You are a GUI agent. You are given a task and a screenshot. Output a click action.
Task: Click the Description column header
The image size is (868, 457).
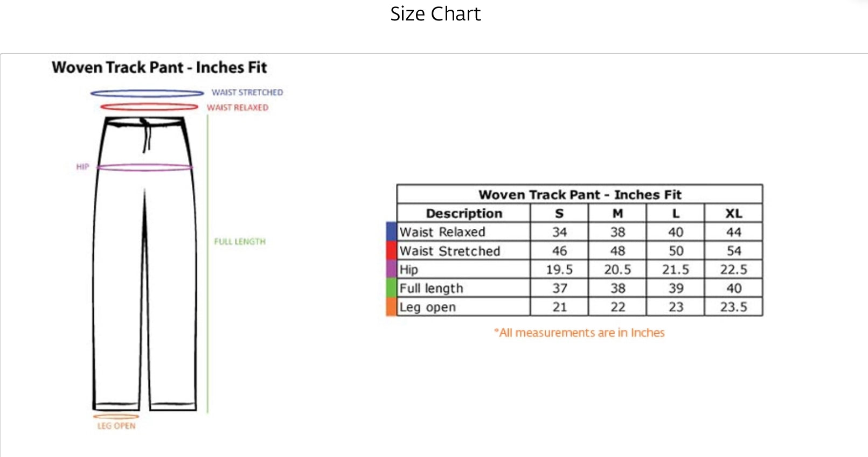coord(464,213)
